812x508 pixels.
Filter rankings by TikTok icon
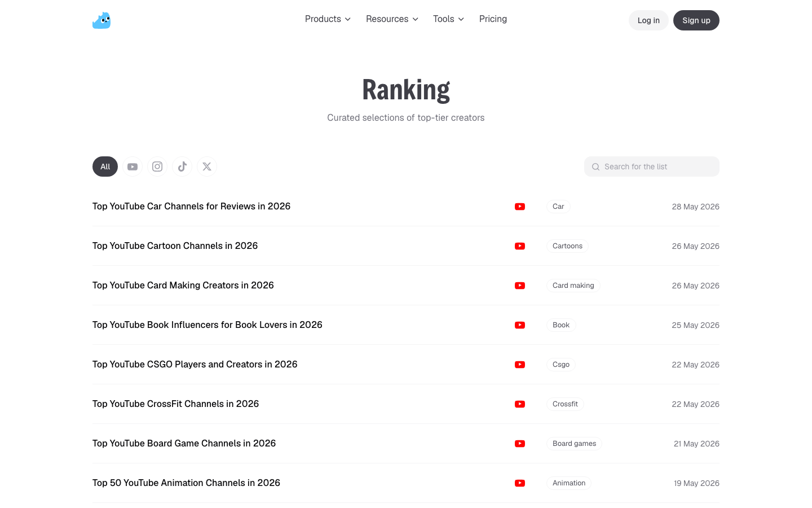coord(182,167)
